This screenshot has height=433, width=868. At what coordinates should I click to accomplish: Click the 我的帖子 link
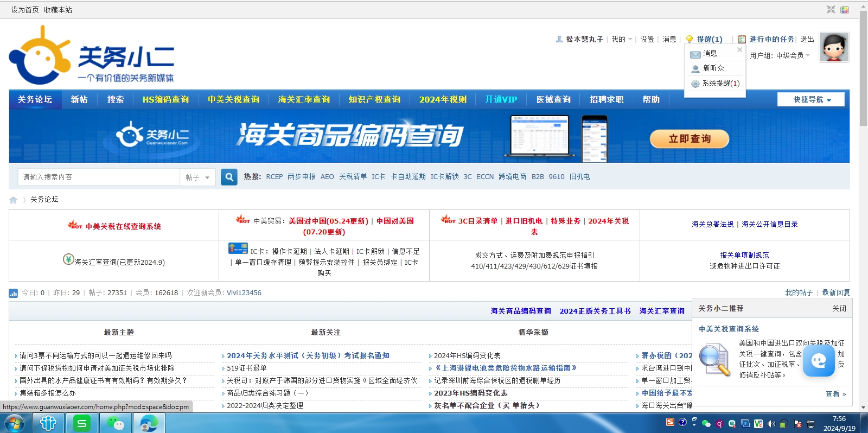pyautogui.click(x=799, y=292)
